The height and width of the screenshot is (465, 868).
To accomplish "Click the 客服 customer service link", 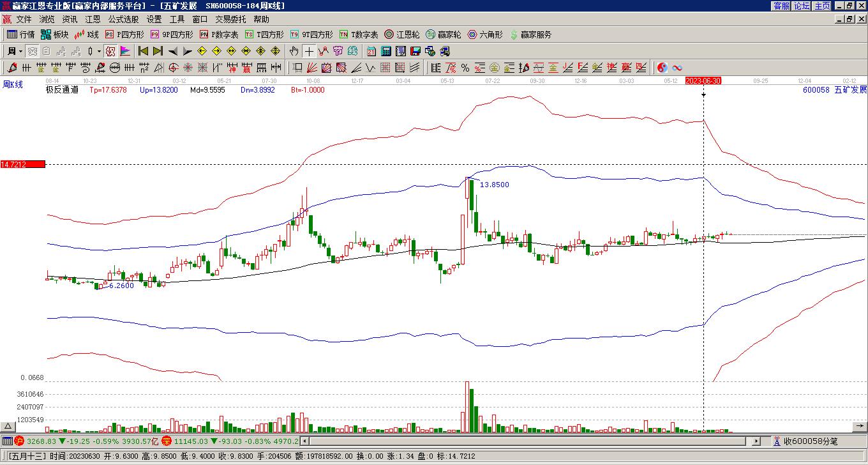I will [781, 6].
